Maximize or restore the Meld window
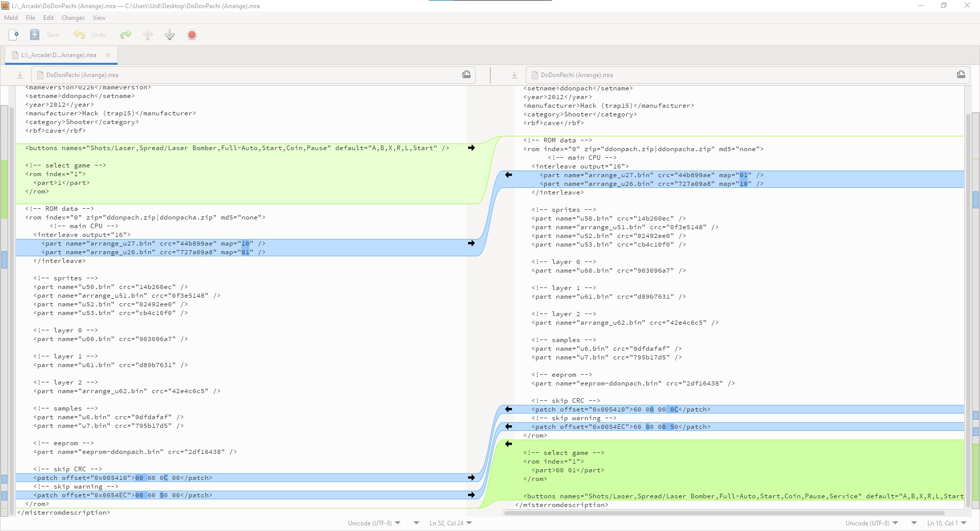Viewport: 980px width, 531px height. pos(944,6)
